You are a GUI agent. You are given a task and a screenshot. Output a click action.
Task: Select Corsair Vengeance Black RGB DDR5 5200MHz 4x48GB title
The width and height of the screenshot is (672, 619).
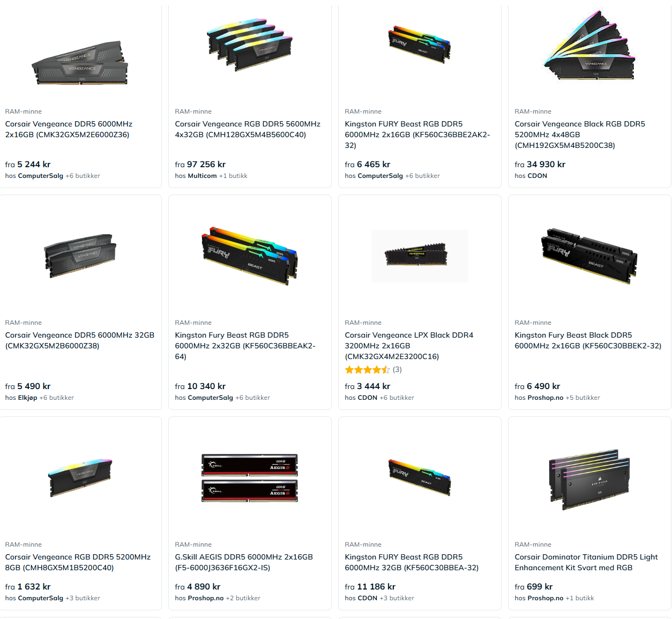[580, 135]
